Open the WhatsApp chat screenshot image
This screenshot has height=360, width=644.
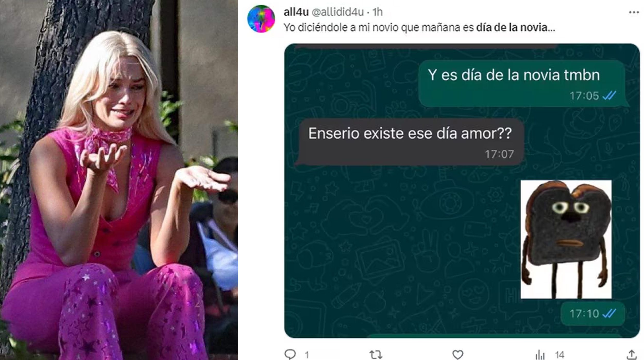pyautogui.click(x=462, y=191)
